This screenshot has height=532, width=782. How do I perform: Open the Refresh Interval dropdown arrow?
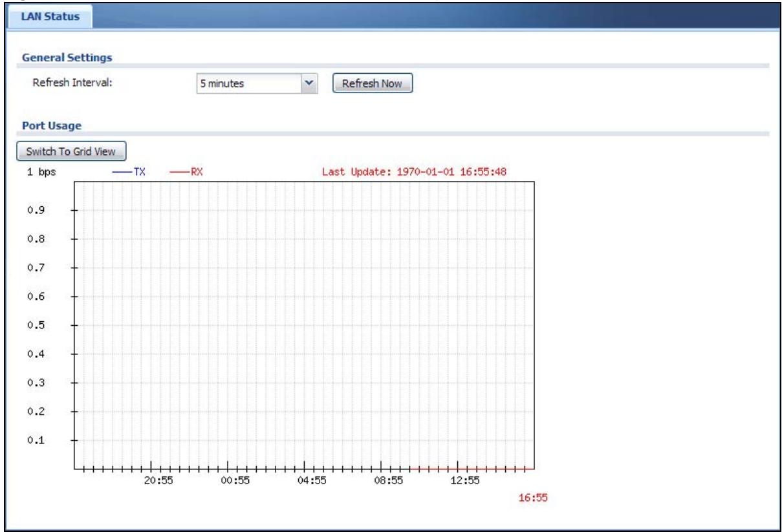310,83
